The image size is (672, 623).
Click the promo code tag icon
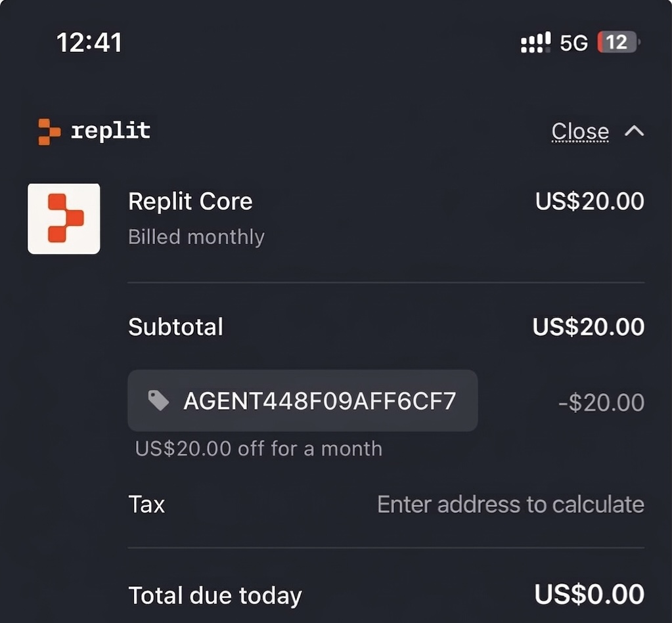point(158,400)
